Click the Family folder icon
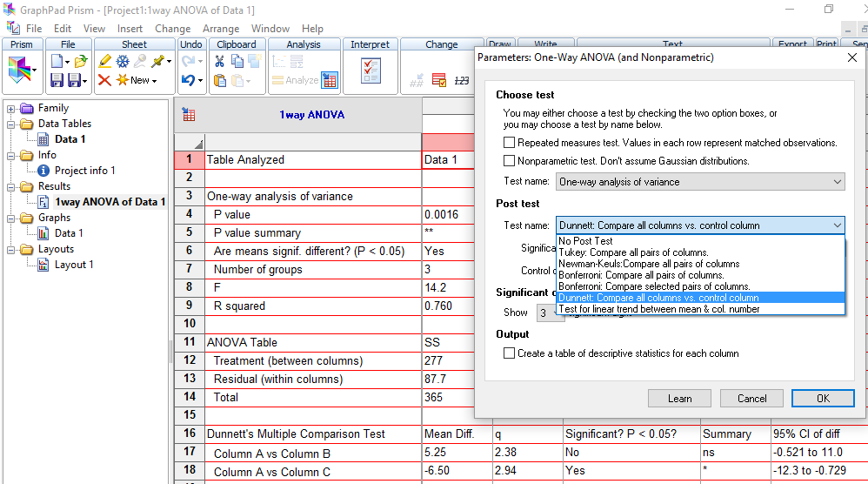 pos(27,108)
